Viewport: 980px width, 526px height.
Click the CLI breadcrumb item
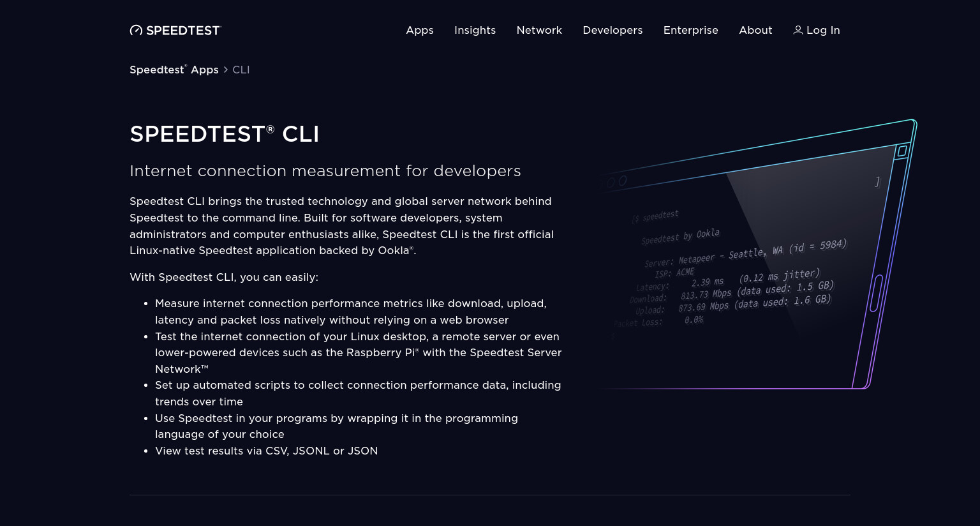(241, 70)
